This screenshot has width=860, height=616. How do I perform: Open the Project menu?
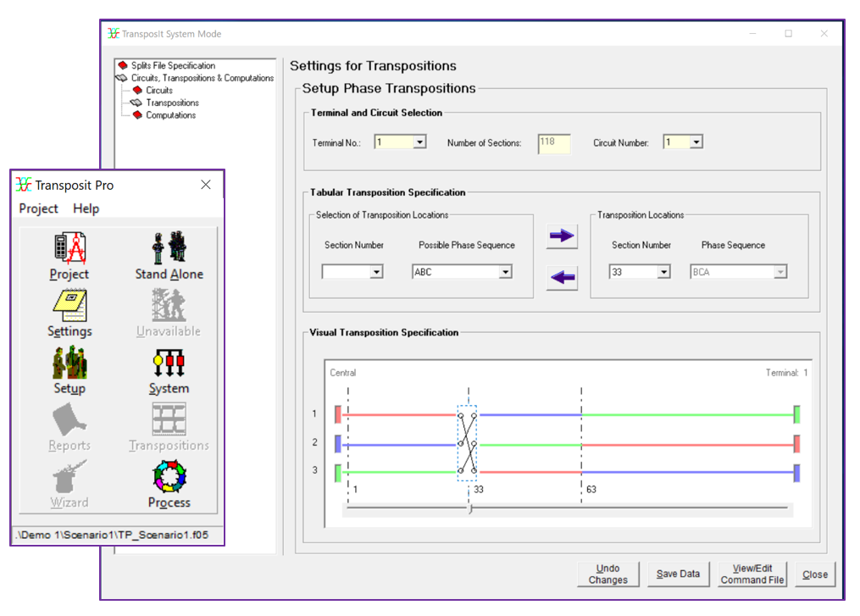click(38, 208)
